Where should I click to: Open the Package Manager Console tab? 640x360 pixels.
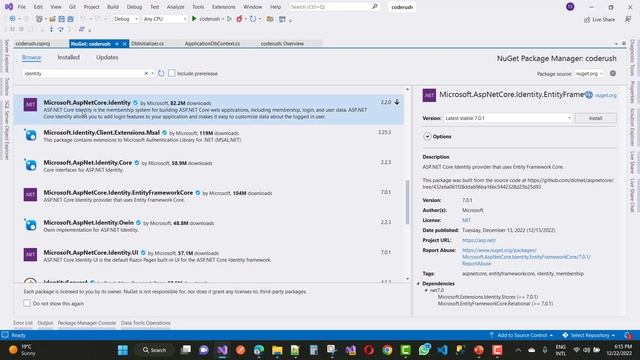87,323
